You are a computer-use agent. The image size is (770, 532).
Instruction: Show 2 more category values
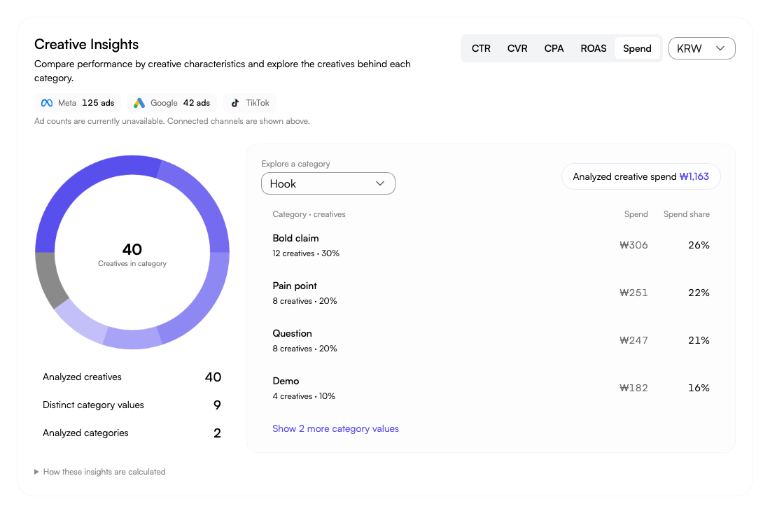point(335,429)
